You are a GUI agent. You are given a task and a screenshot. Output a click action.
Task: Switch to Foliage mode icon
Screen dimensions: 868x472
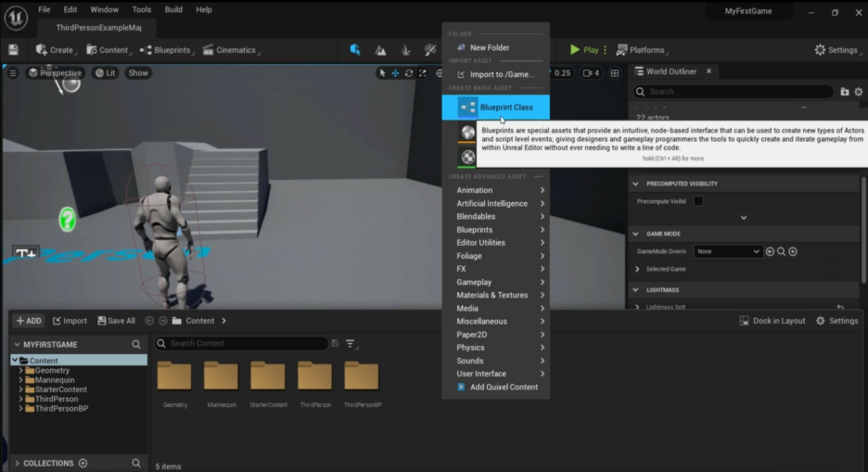[406, 50]
